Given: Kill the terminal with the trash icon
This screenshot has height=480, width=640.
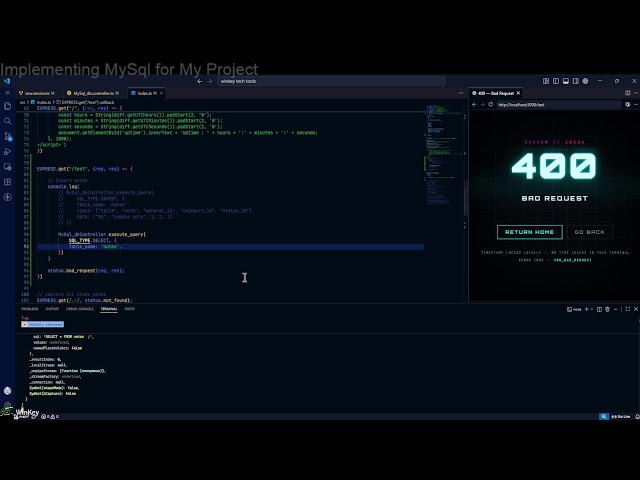Looking at the screenshot, I should point(607,309).
